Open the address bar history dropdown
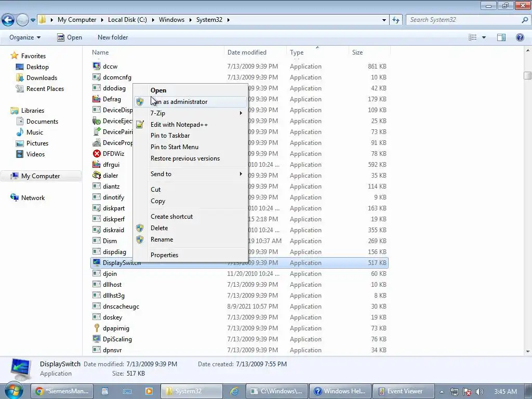532x399 pixels. pos(384,20)
